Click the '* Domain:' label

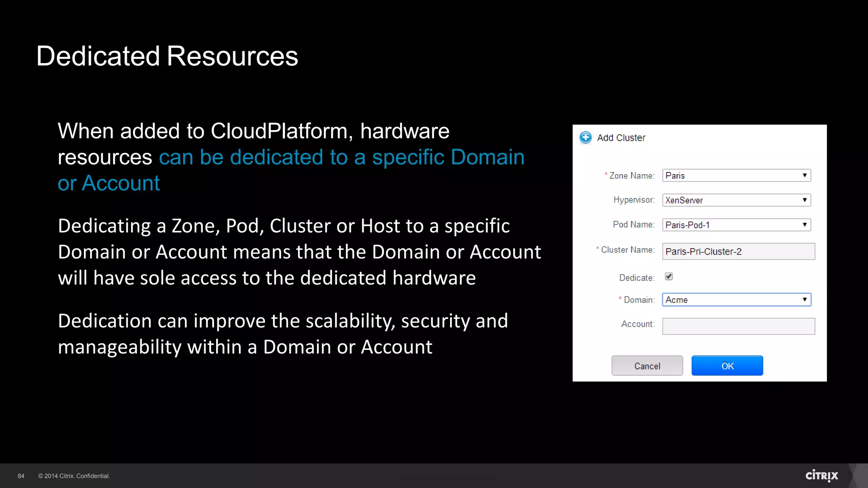(637, 300)
